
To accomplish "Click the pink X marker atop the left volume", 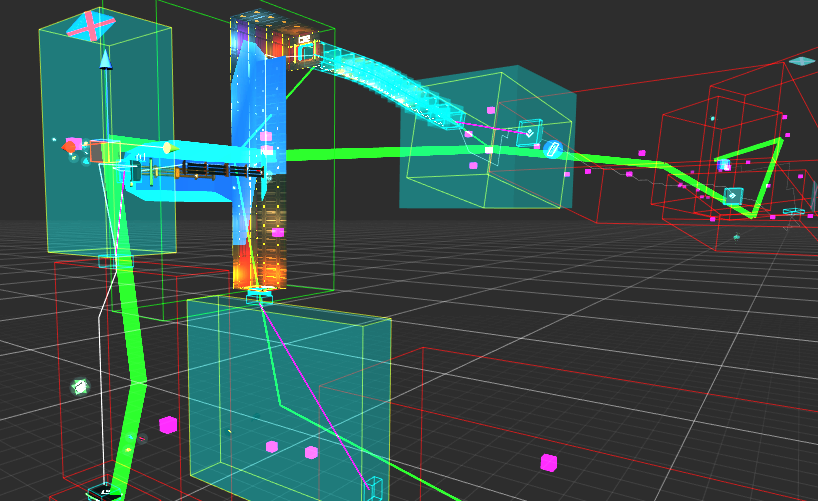I will [x=89, y=26].
